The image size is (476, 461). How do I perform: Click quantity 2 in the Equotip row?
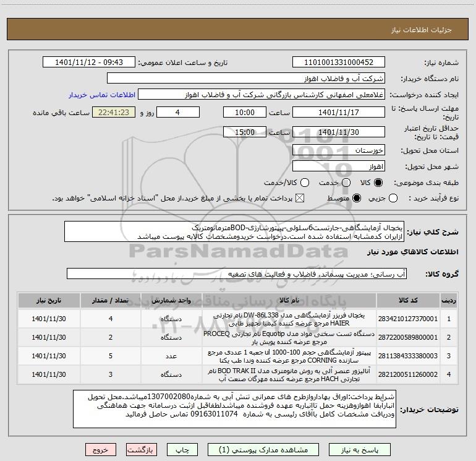111,337
